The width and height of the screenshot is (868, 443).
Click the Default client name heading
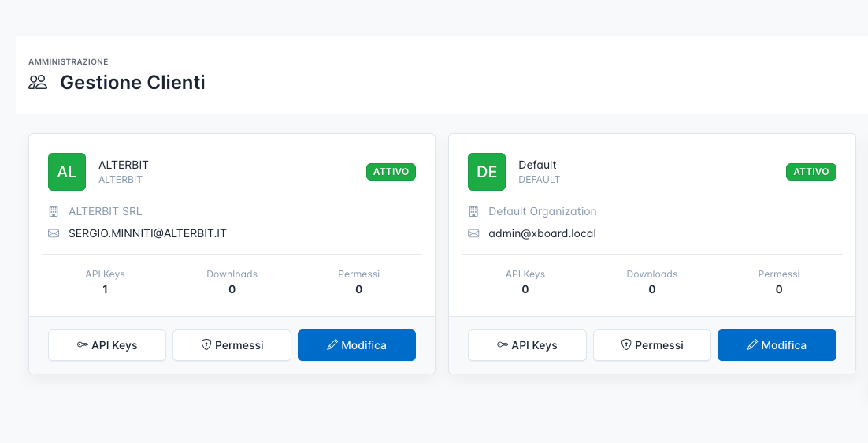tap(537, 165)
